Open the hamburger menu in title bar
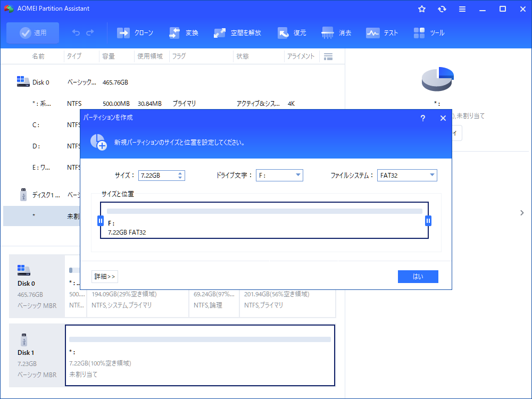The image size is (532, 399). coord(462,9)
